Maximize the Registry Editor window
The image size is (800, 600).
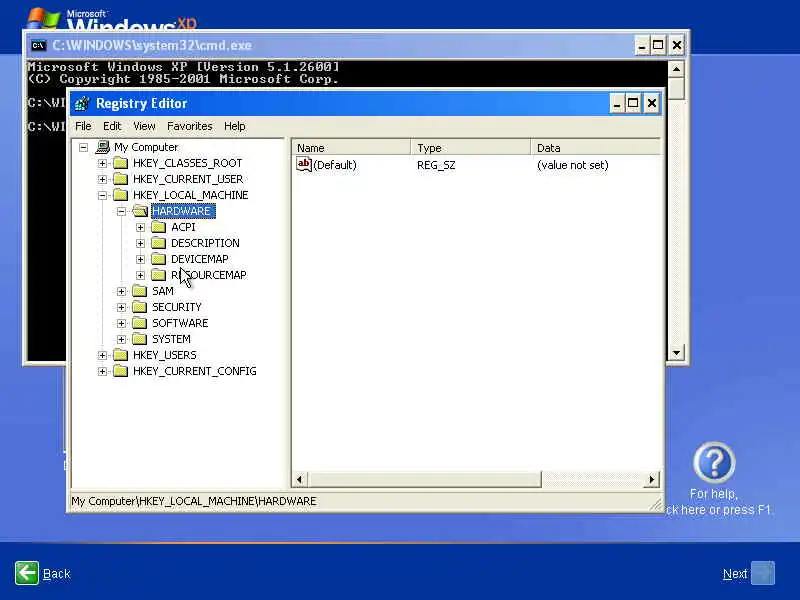(x=633, y=104)
